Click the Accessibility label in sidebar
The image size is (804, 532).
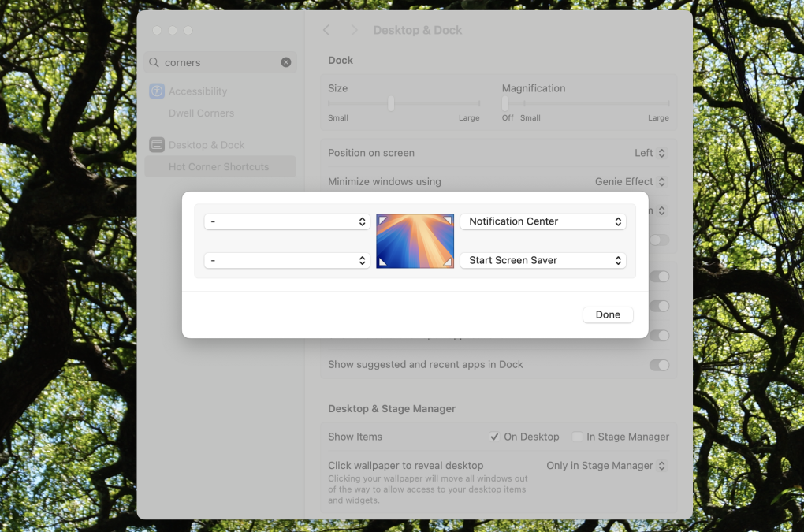(198, 91)
